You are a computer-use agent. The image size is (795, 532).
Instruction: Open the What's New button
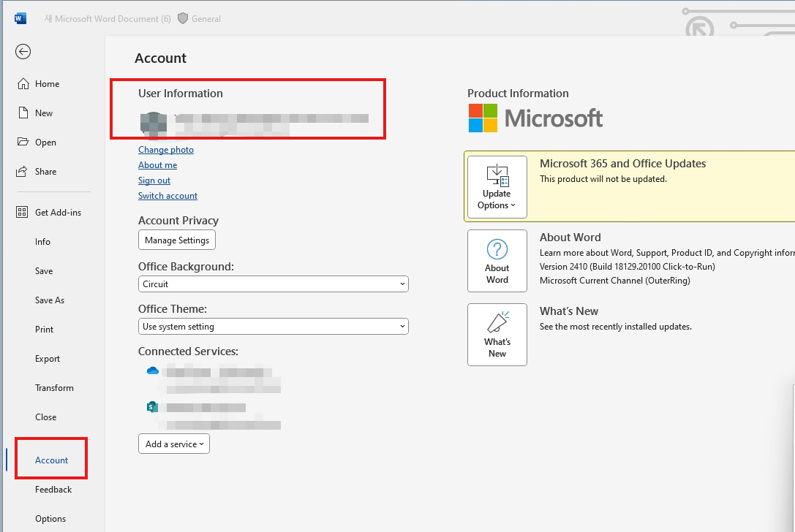(x=497, y=335)
